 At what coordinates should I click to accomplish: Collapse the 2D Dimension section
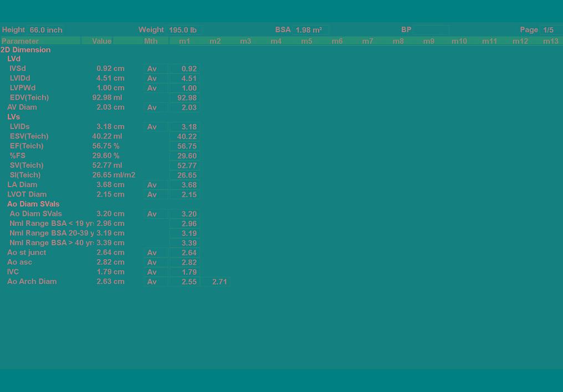pos(25,50)
